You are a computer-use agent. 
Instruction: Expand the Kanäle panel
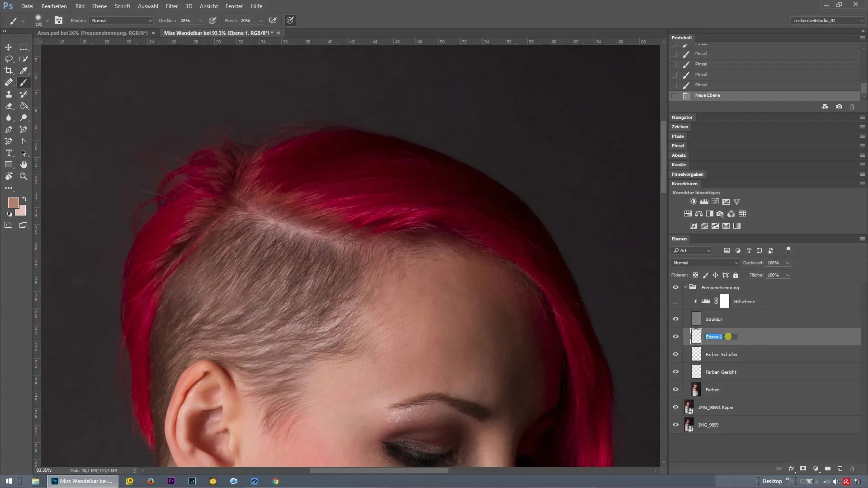tap(679, 165)
